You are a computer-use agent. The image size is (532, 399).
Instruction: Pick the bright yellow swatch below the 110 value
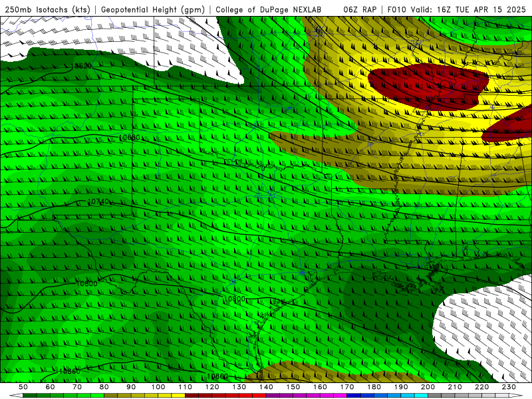[x=178, y=396]
